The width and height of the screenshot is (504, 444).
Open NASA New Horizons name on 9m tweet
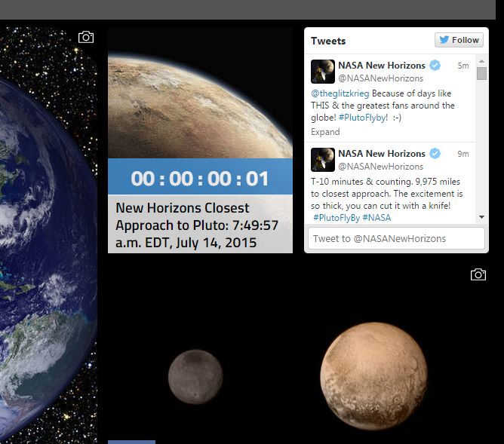pyautogui.click(x=382, y=154)
